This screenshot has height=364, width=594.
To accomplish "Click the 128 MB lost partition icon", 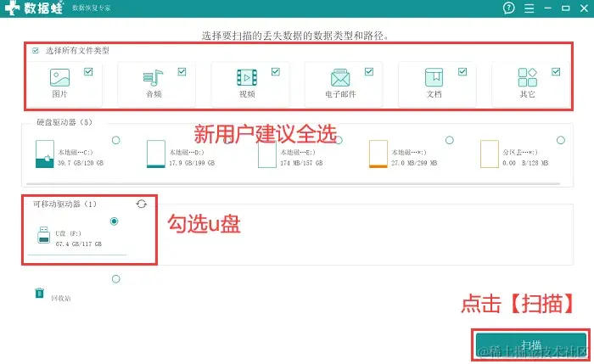I will coord(490,154).
